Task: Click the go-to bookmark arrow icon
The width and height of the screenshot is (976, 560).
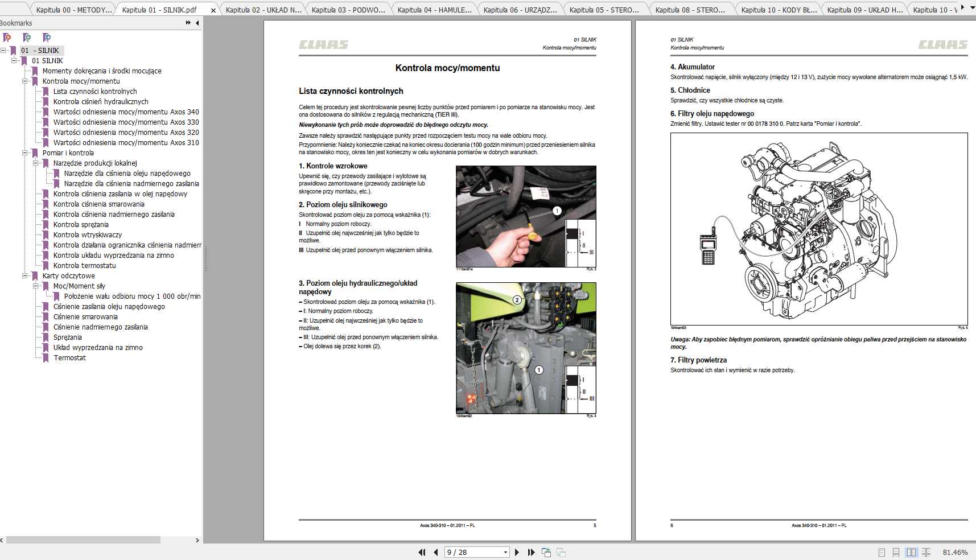Action: (47, 38)
